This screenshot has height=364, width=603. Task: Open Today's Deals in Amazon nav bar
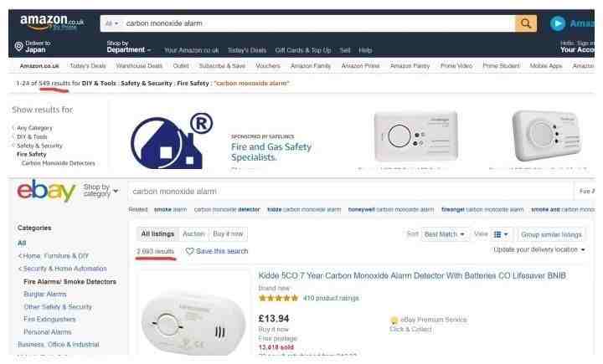(246, 50)
